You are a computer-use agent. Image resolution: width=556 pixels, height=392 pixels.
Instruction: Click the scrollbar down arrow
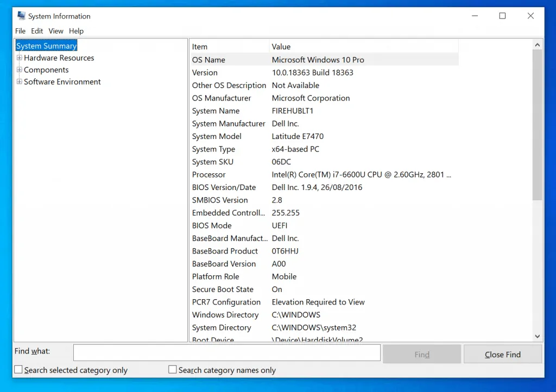[537, 336]
